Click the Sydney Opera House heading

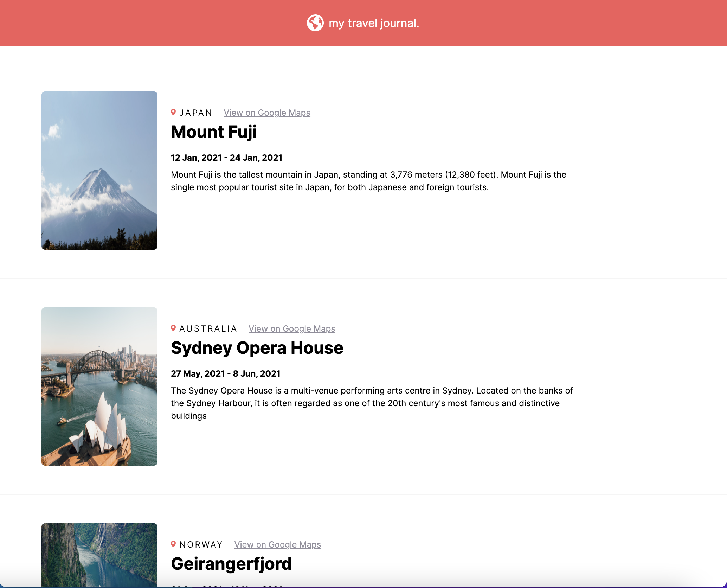257,348
